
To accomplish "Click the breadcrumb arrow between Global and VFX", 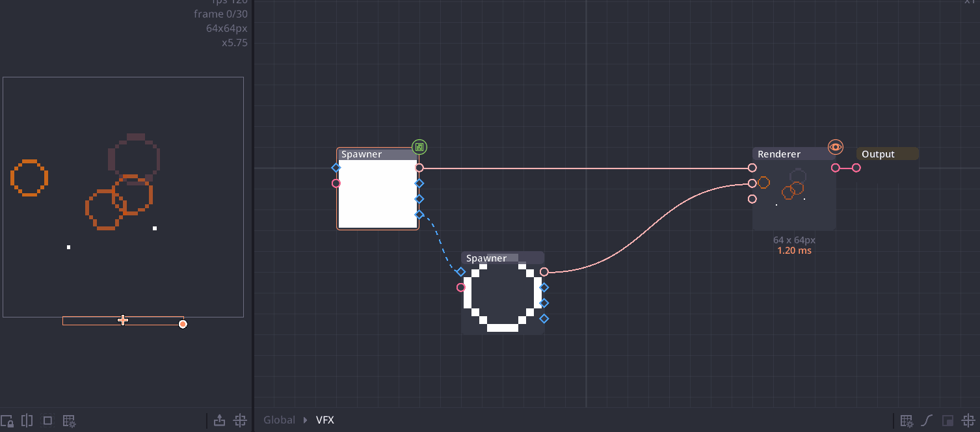I will [306, 420].
